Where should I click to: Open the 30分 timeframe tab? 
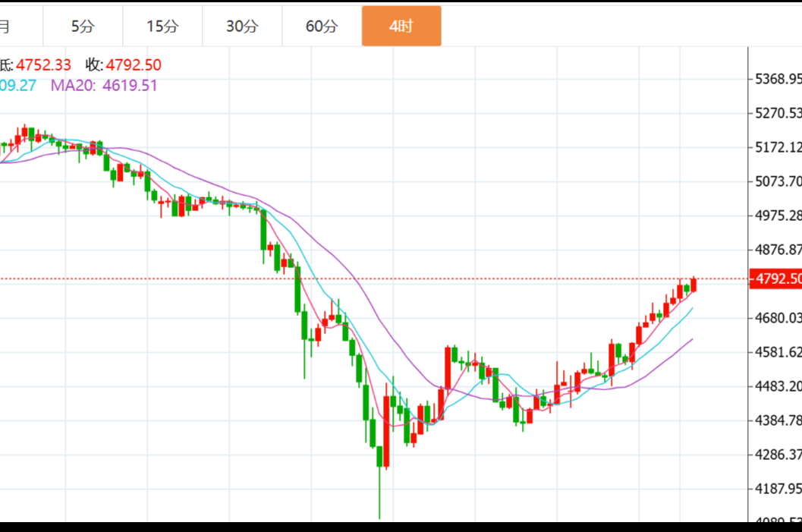(242, 27)
